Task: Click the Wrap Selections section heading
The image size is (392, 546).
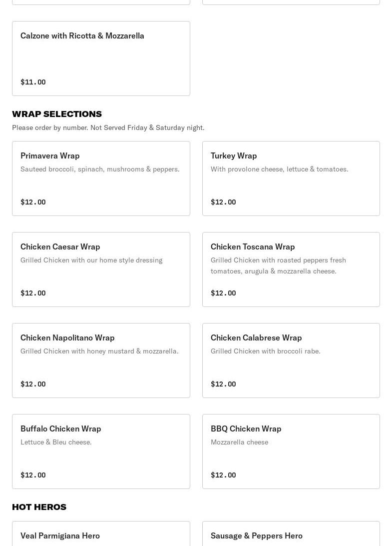Action: click(57, 114)
